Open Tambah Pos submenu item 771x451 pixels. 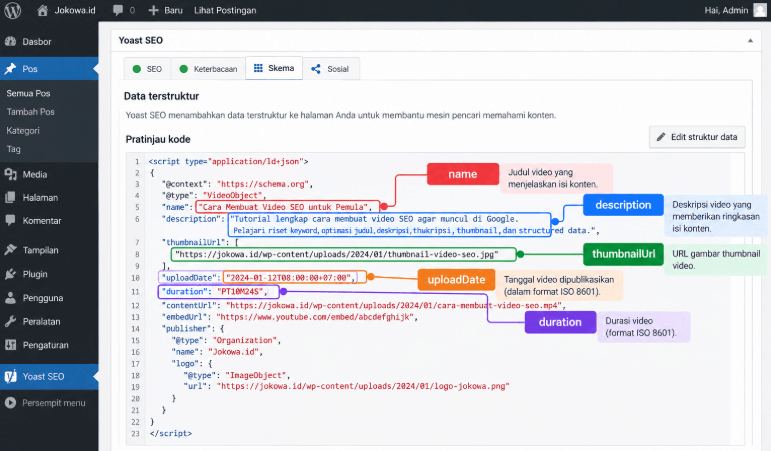tap(30, 112)
